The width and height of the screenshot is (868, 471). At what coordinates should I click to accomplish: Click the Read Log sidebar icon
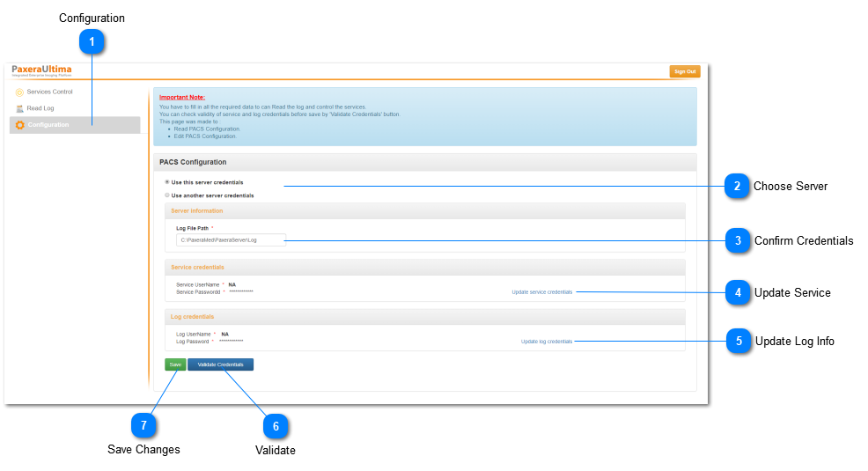coord(19,108)
